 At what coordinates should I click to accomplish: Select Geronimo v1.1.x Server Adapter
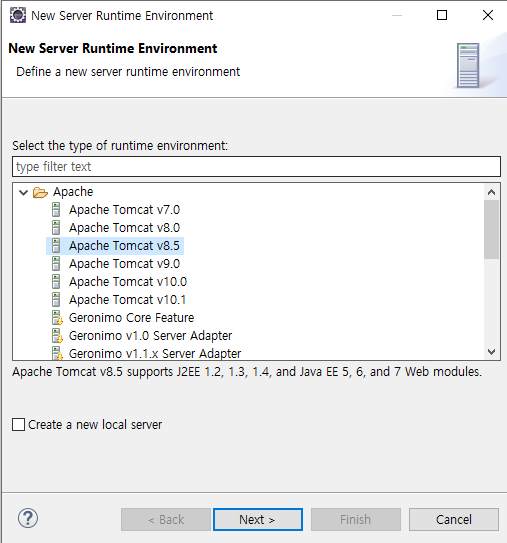point(155,354)
